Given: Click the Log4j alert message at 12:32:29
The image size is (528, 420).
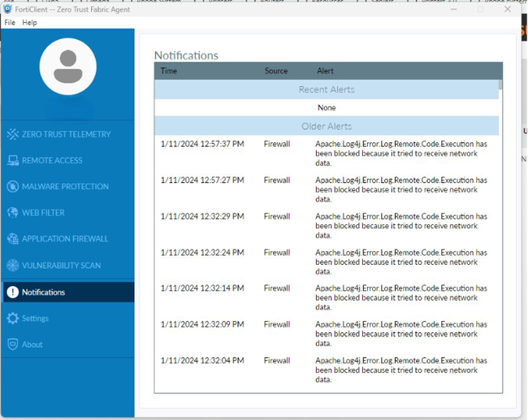Looking at the screenshot, I should coord(401,226).
